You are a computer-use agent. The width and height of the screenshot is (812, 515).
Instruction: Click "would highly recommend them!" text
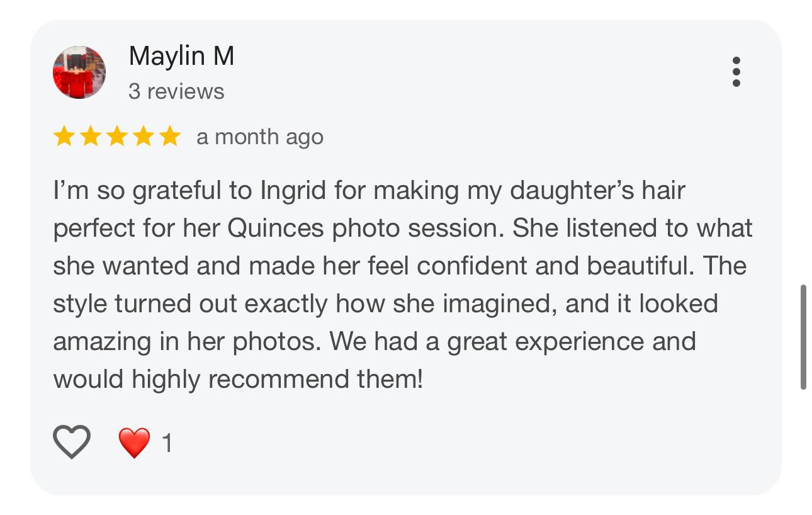pos(238,380)
